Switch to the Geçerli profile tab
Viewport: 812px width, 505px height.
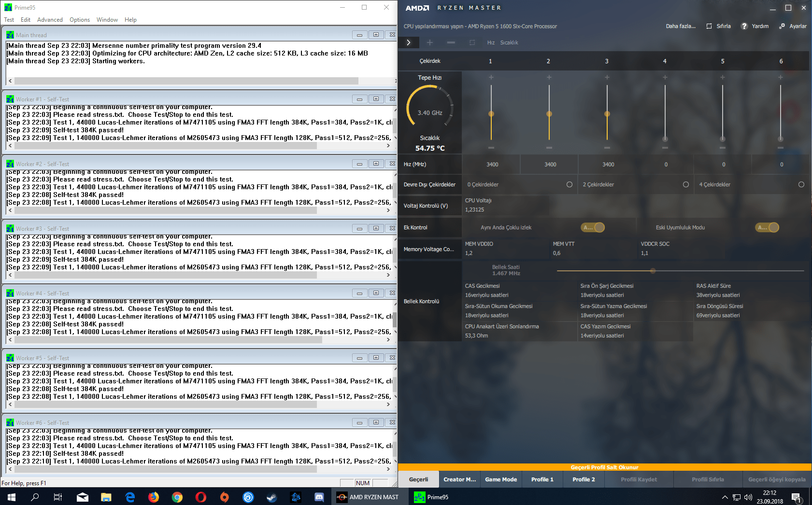[x=419, y=479]
